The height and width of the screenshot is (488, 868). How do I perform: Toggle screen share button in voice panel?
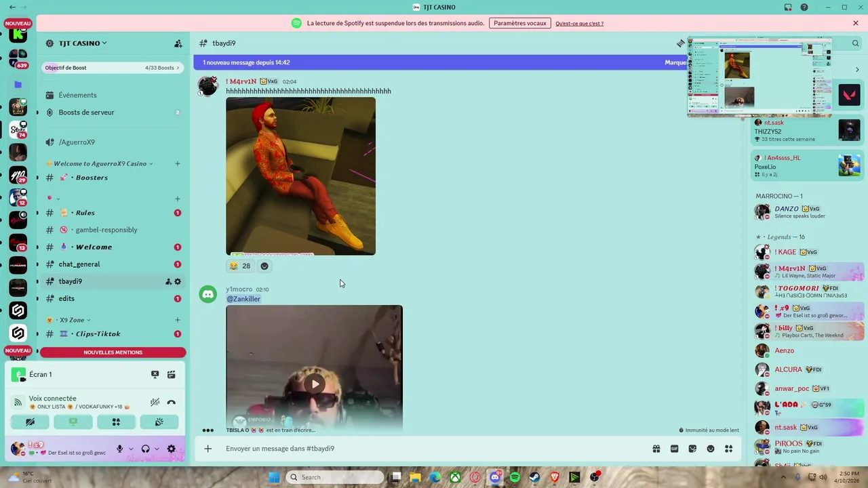click(x=73, y=422)
